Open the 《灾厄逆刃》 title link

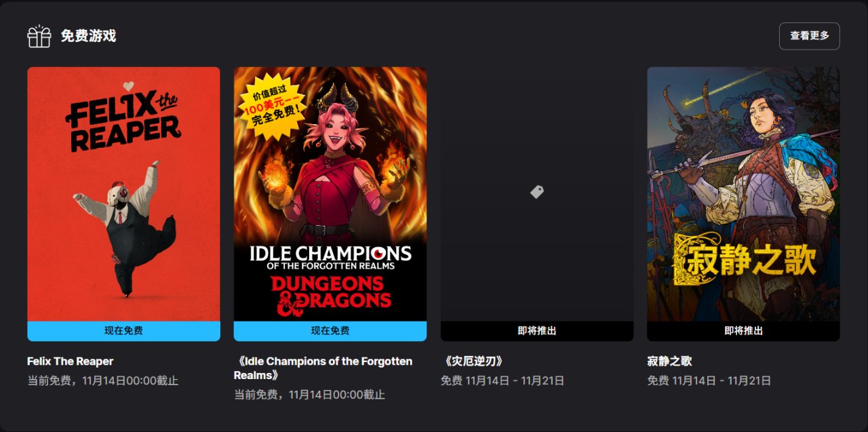point(474,361)
